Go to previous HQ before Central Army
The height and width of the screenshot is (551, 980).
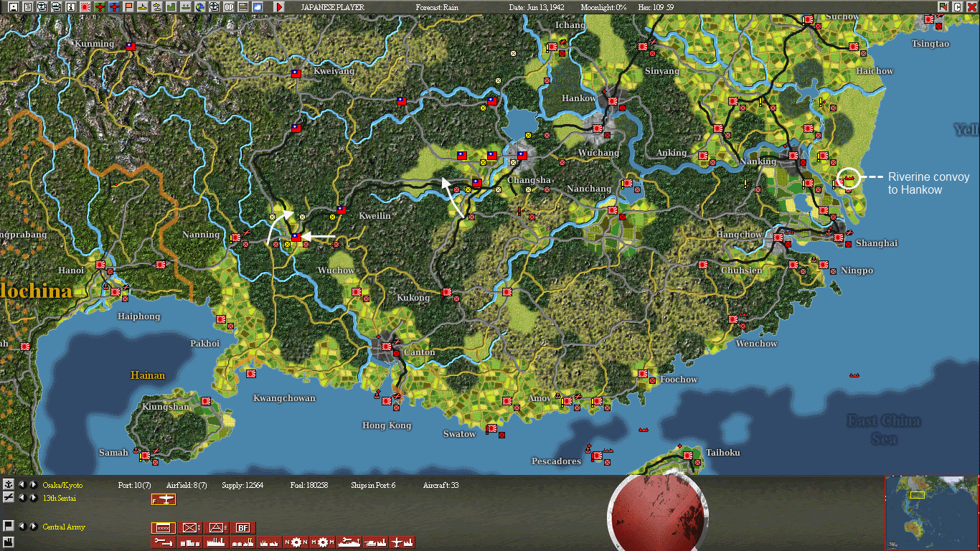pos(22,526)
